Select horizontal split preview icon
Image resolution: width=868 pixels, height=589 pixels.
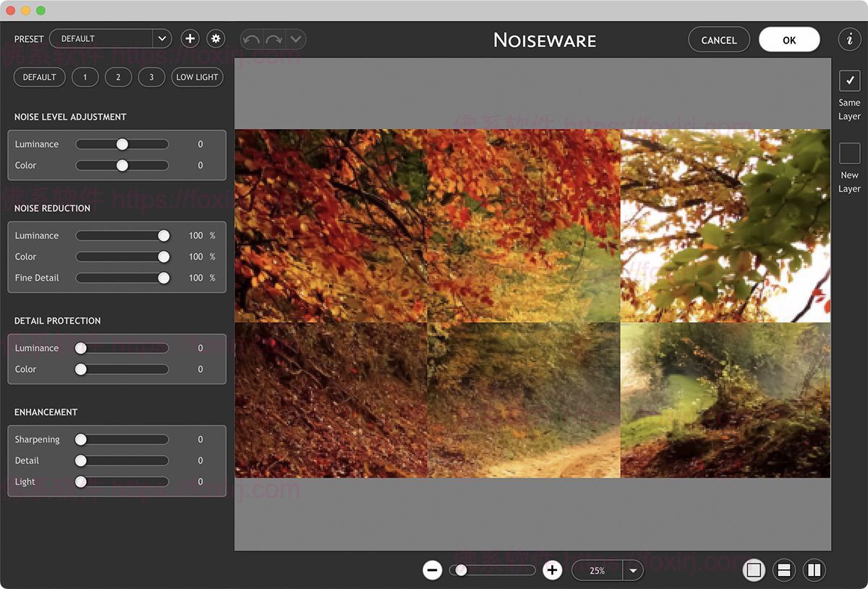pyautogui.click(x=783, y=570)
